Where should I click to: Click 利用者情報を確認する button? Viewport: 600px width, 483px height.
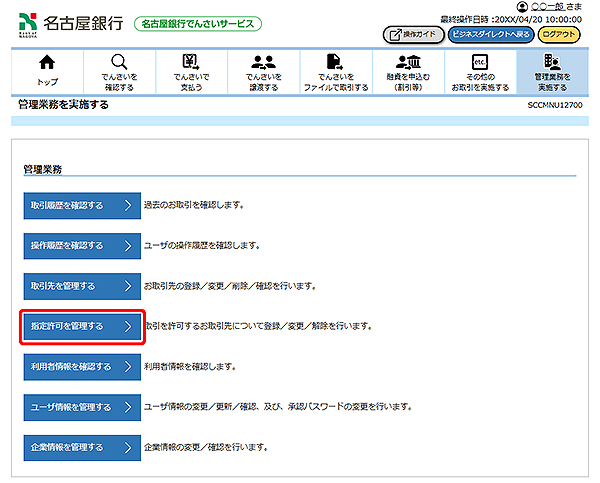82,367
